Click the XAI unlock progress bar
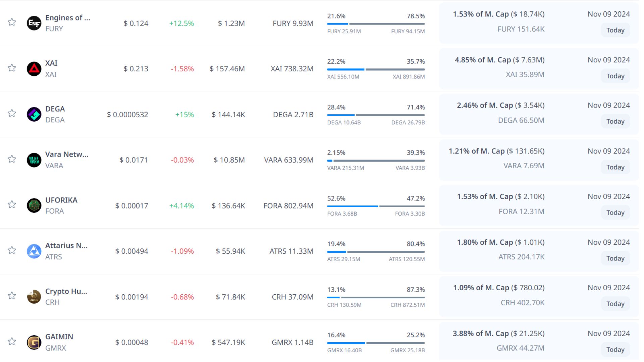This screenshot has height=362, width=644. pos(376,69)
